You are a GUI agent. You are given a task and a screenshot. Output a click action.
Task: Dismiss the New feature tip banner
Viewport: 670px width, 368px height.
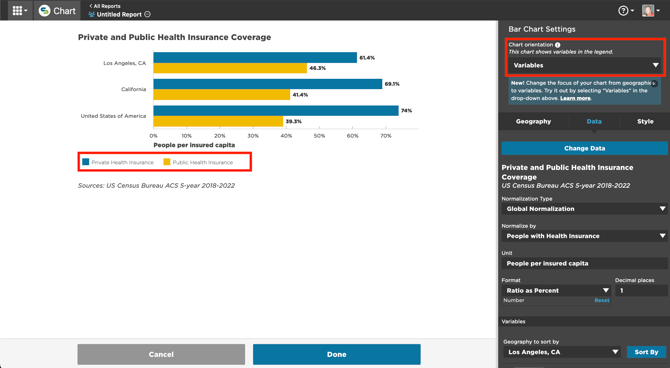(x=654, y=84)
